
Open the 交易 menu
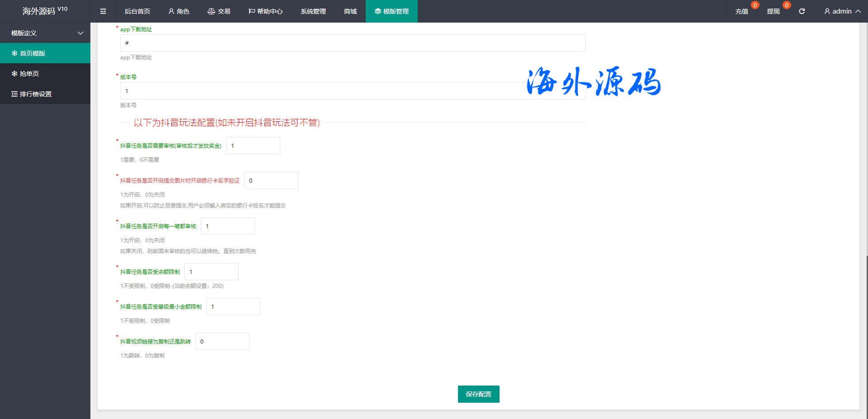click(x=219, y=11)
